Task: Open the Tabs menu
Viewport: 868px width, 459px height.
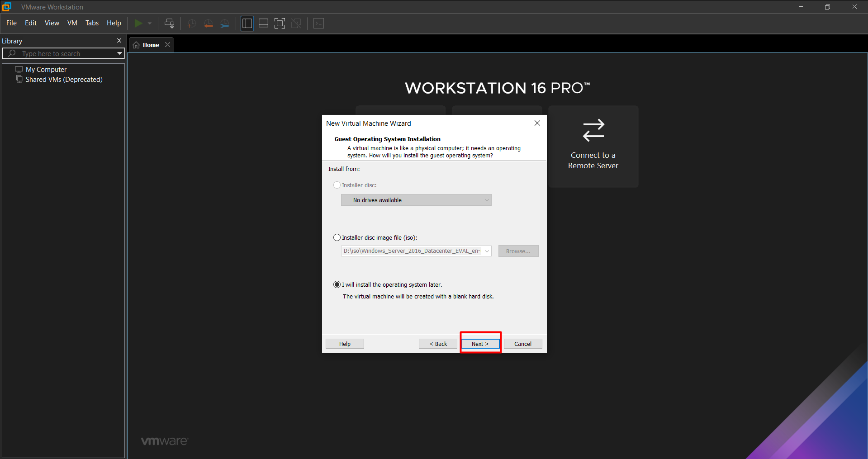Action: click(92, 23)
